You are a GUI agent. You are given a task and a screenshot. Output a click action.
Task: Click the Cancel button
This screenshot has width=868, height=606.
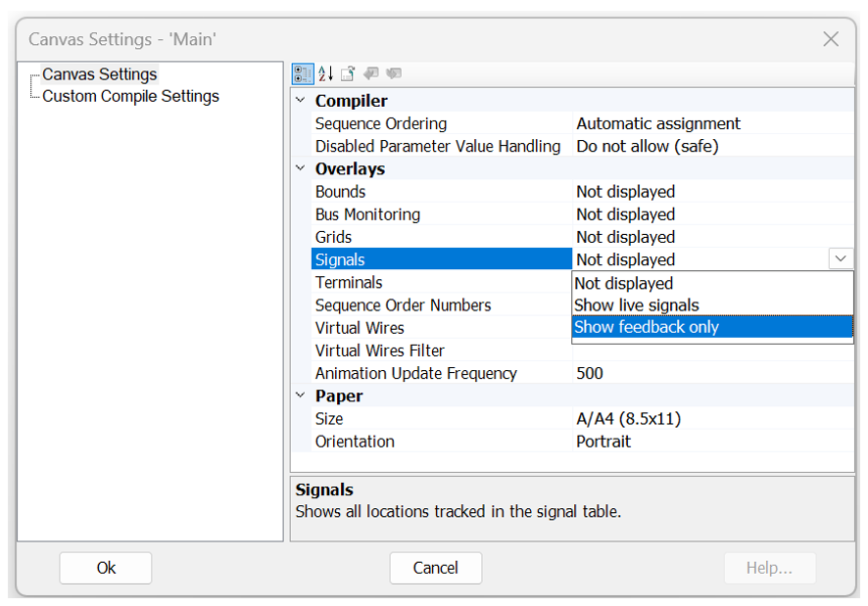[x=435, y=568]
